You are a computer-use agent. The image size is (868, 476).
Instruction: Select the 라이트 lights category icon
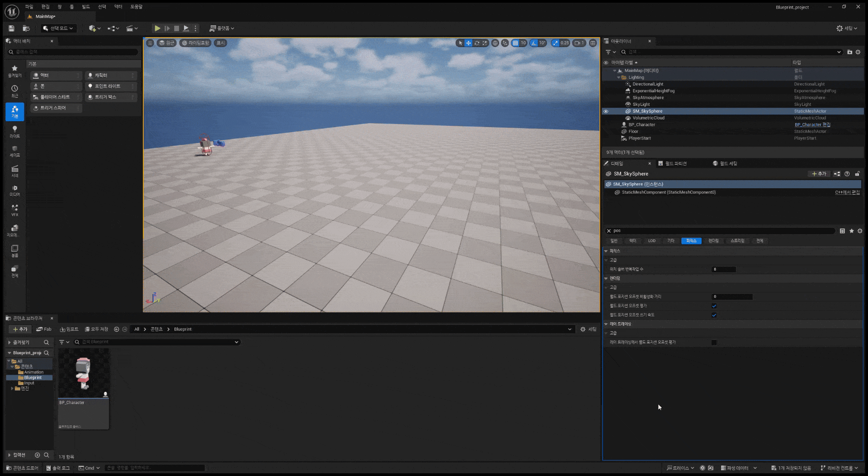pos(14,132)
